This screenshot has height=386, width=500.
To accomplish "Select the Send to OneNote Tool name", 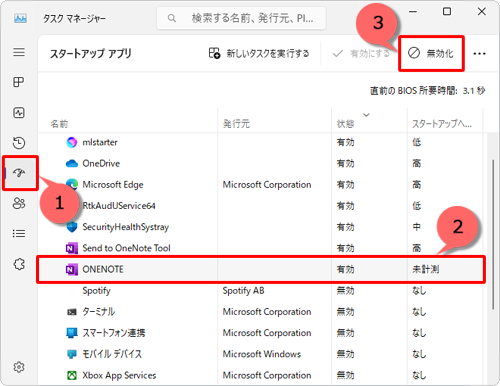I will pyautogui.click(x=126, y=248).
